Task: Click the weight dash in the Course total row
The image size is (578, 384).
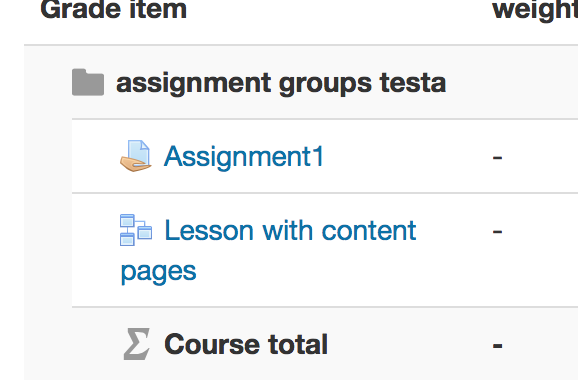Action: 497,346
